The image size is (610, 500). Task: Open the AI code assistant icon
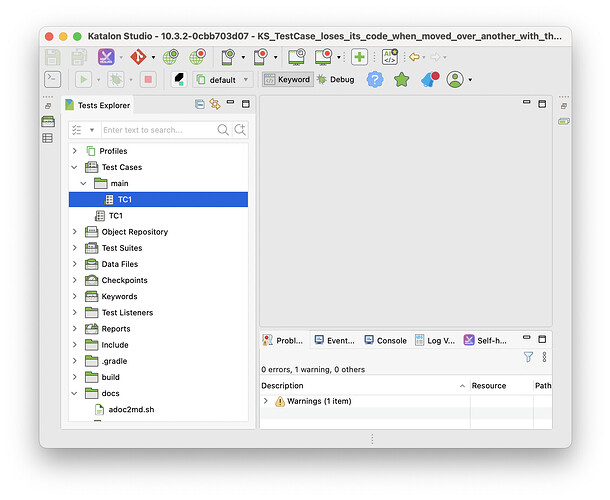390,57
